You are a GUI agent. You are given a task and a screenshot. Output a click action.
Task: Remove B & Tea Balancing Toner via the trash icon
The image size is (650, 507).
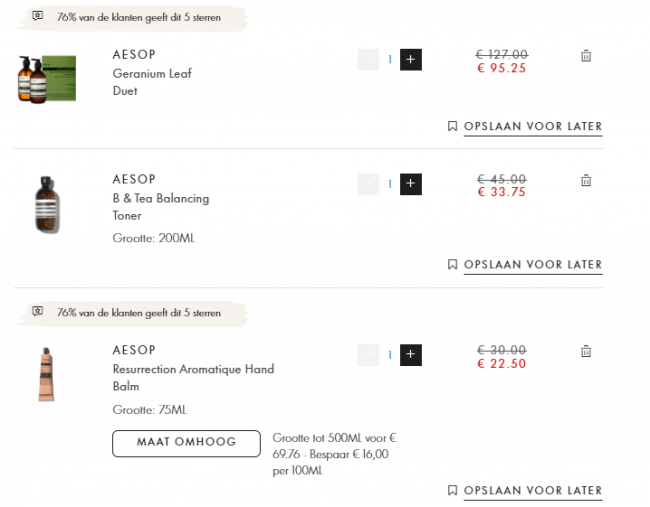tap(586, 181)
